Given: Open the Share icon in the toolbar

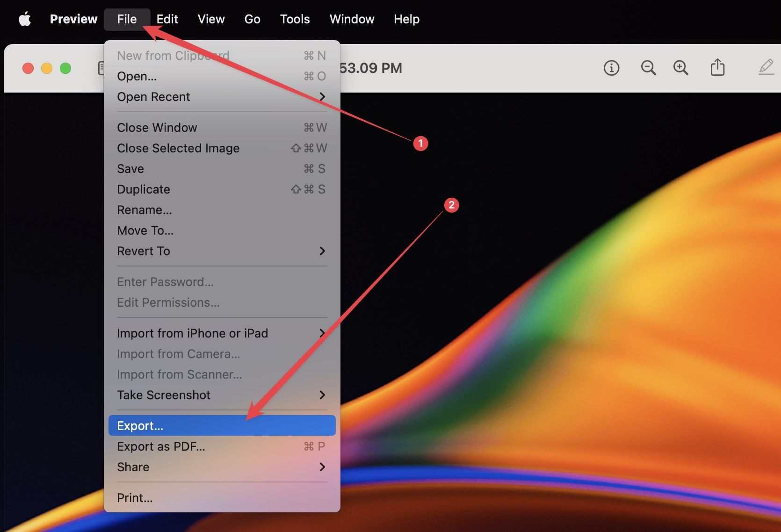Looking at the screenshot, I should click(717, 67).
